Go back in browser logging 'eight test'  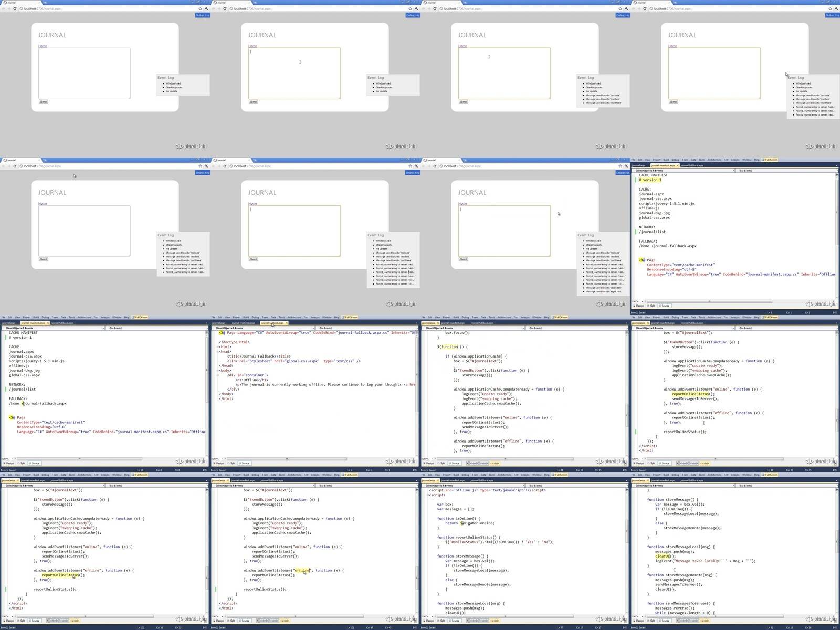click(424, 166)
